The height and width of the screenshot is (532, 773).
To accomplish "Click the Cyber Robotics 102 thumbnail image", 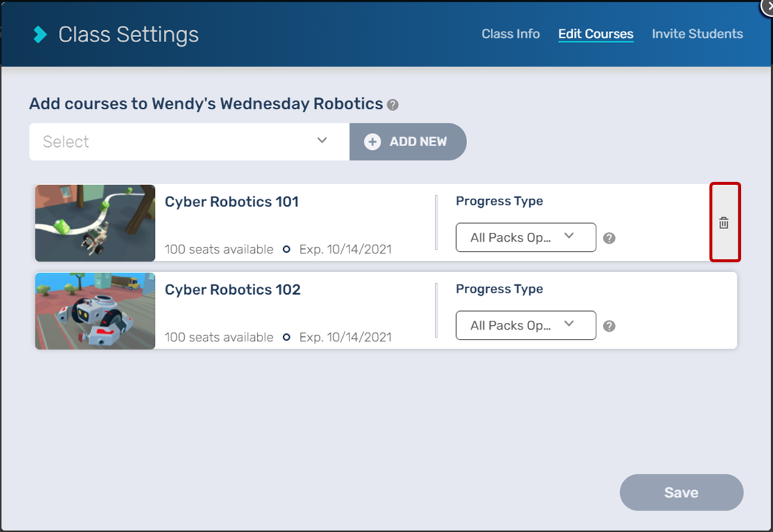I will click(x=95, y=310).
